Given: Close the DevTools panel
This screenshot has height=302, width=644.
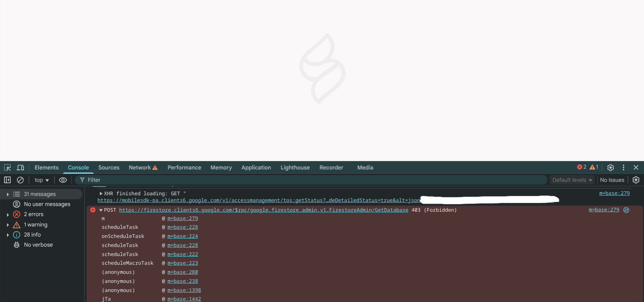Looking at the screenshot, I should (x=636, y=167).
